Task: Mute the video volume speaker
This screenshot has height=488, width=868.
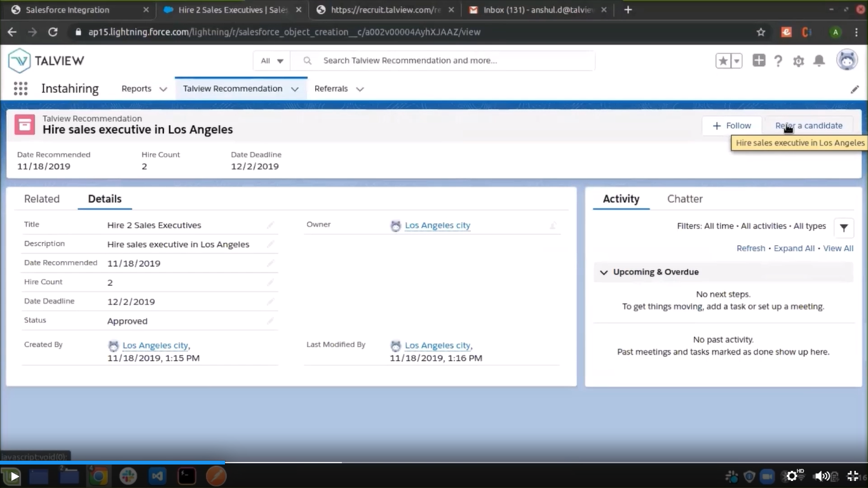Action: pyautogui.click(x=822, y=476)
